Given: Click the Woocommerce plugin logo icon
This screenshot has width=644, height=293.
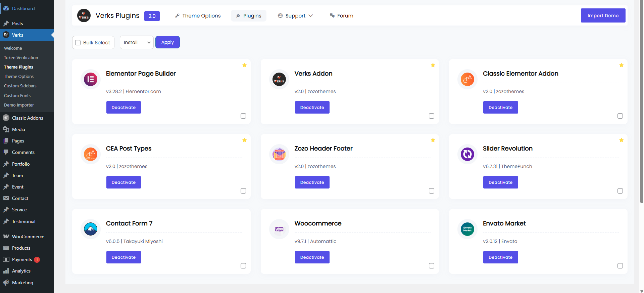Looking at the screenshot, I should click(x=279, y=229).
